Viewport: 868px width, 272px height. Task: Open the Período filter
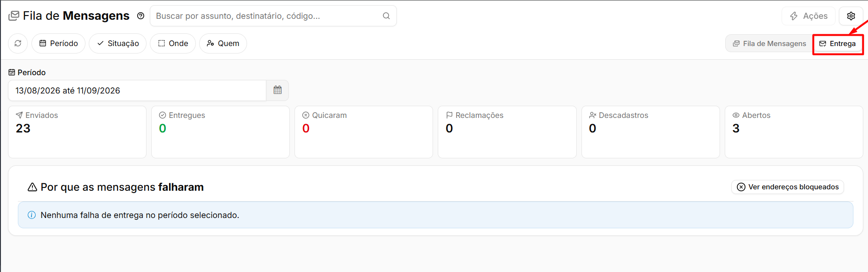58,43
